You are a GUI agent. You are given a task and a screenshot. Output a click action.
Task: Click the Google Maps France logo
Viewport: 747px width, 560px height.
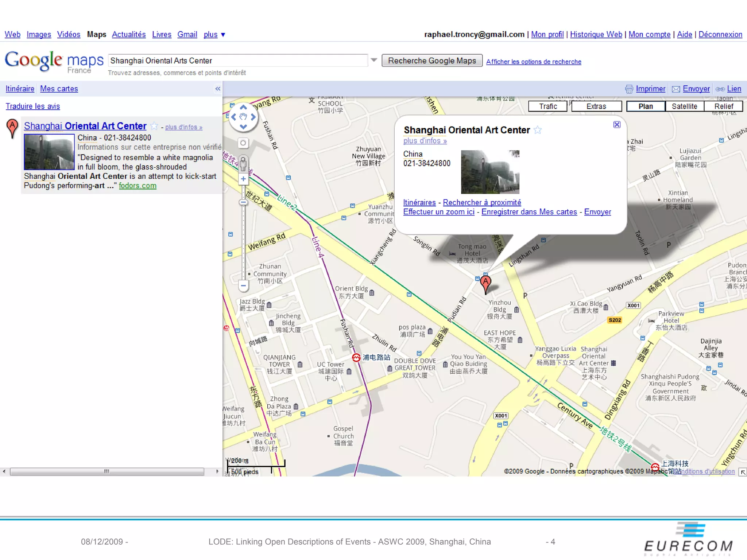click(x=54, y=62)
